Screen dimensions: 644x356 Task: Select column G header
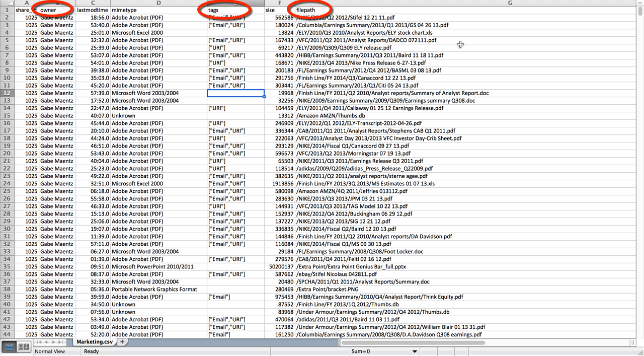point(510,3)
